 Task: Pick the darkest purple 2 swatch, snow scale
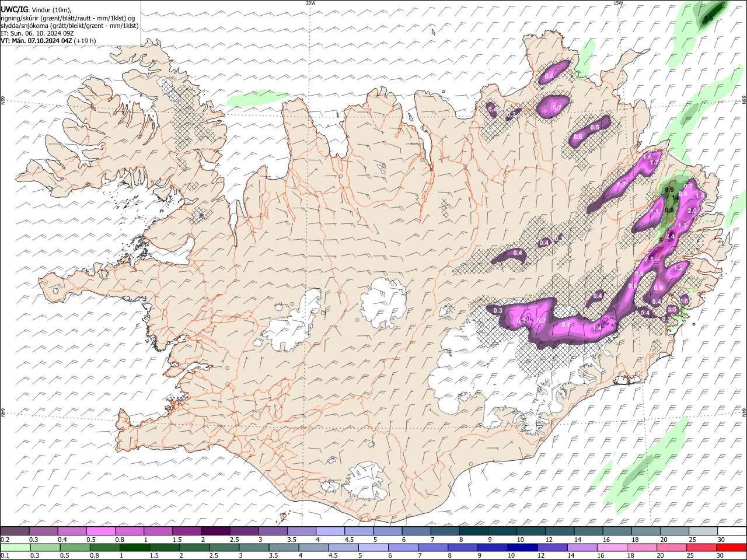click(215, 531)
